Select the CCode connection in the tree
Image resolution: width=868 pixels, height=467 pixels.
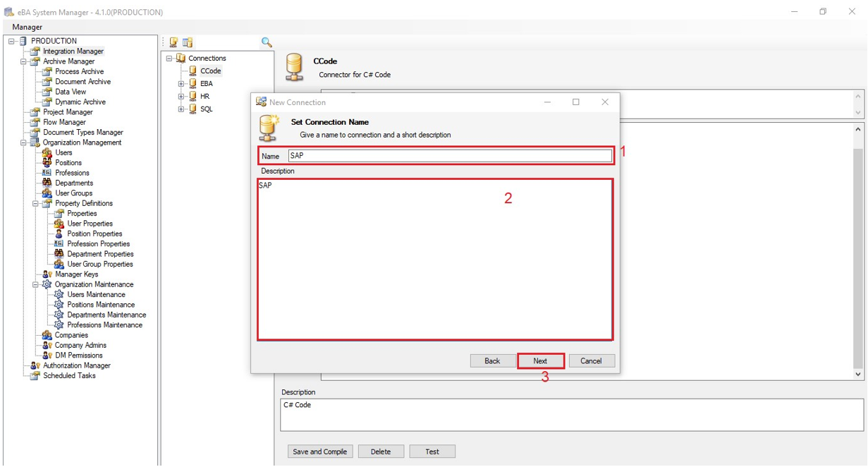[210, 71]
